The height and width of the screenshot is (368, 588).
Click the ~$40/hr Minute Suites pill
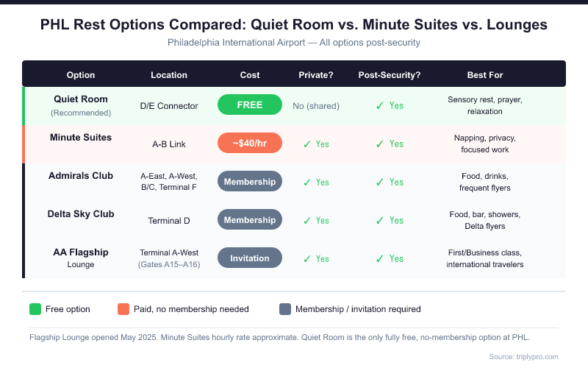point(250,143)
